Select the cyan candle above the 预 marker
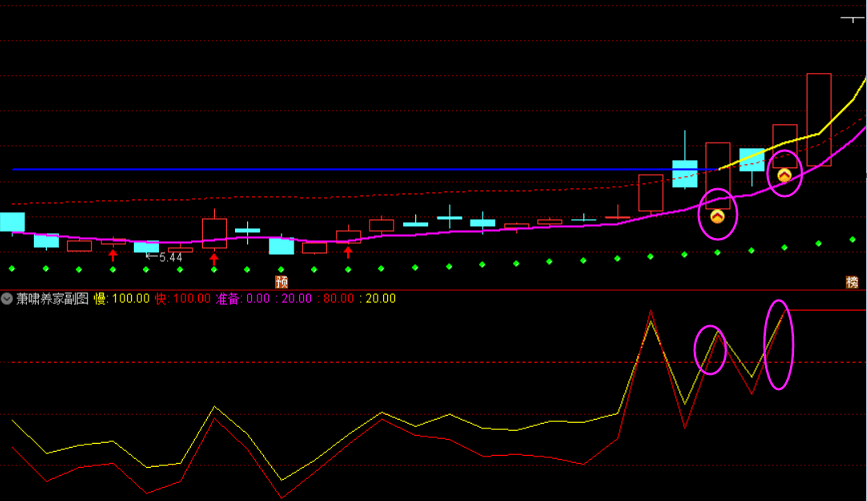 point(281,246)
